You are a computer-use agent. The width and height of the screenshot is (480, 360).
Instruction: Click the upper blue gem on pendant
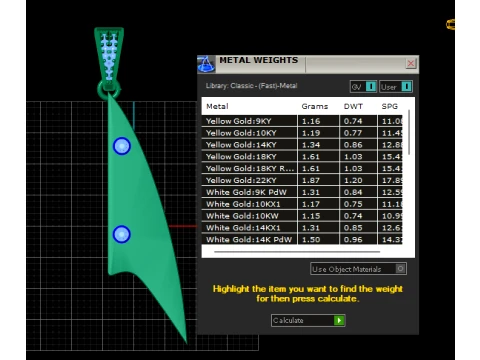[122, 146]
